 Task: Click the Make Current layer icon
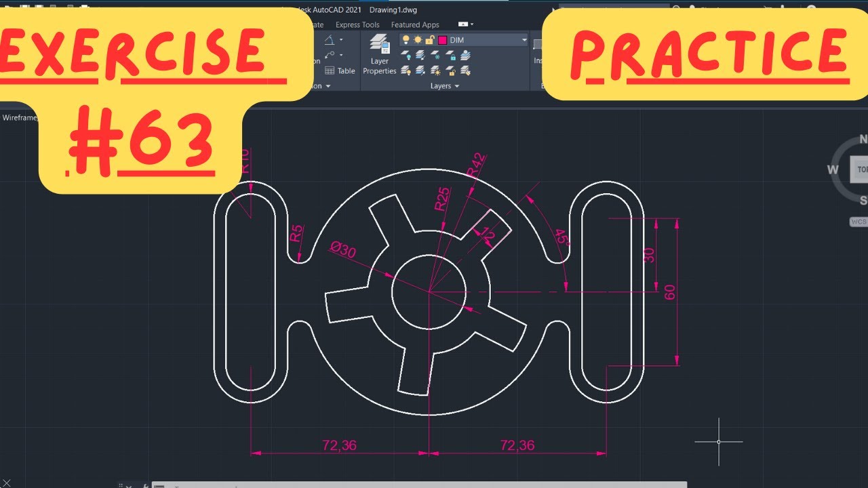(x=466, y=55)
